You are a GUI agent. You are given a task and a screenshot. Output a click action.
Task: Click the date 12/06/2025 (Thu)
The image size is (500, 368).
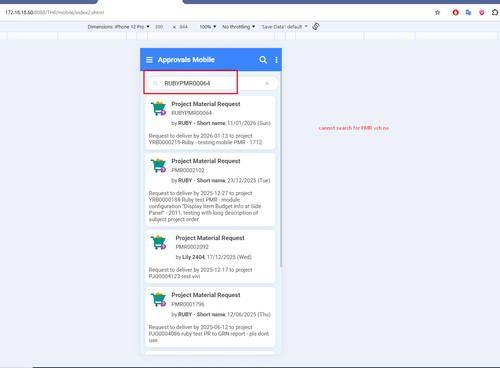[x=249, y=314]
